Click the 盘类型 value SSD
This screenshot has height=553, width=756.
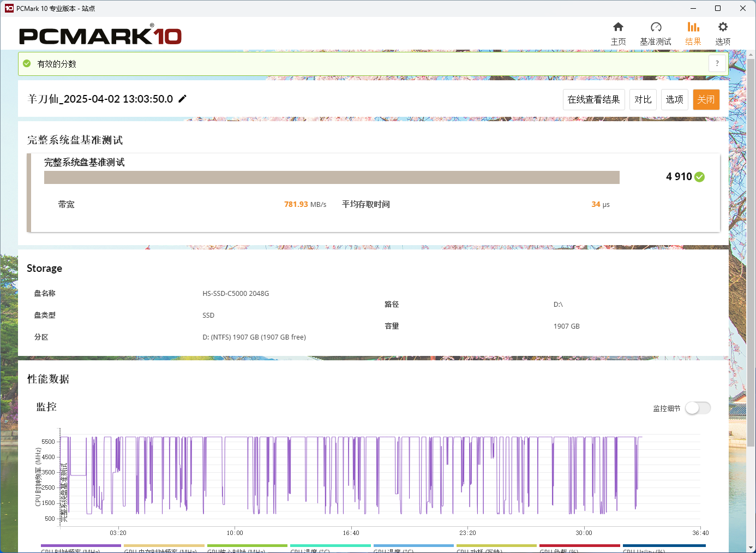tap(208, 315)
